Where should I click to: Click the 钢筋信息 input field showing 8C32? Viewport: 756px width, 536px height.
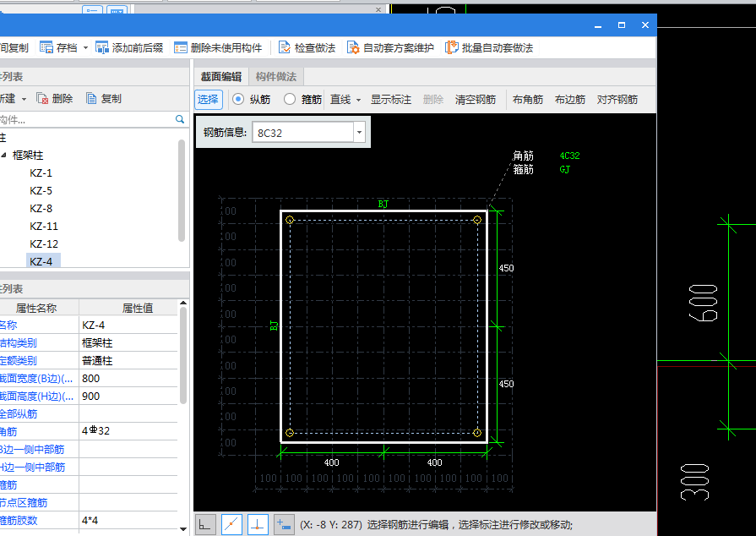pyautogui.click(x=303, y=132)
